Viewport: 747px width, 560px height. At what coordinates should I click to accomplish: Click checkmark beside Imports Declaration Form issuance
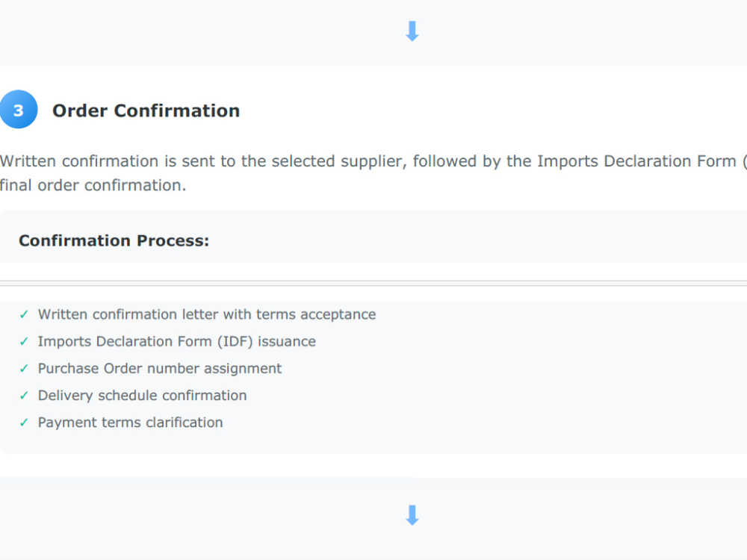pyautogui.click(x=24, y=341)
